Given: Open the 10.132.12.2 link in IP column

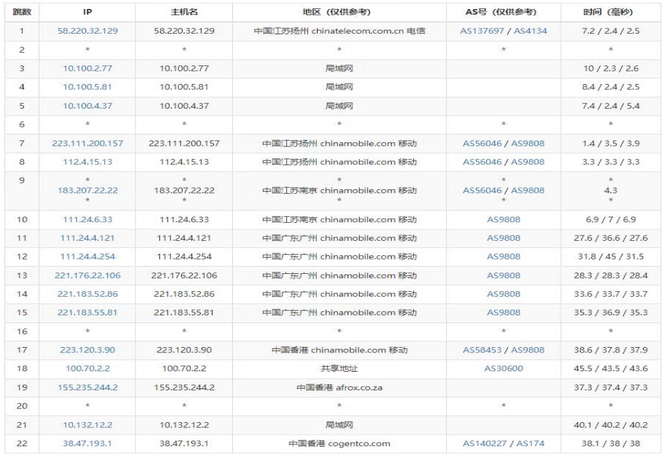Looking at the screenshot, I should pos(88,425).
